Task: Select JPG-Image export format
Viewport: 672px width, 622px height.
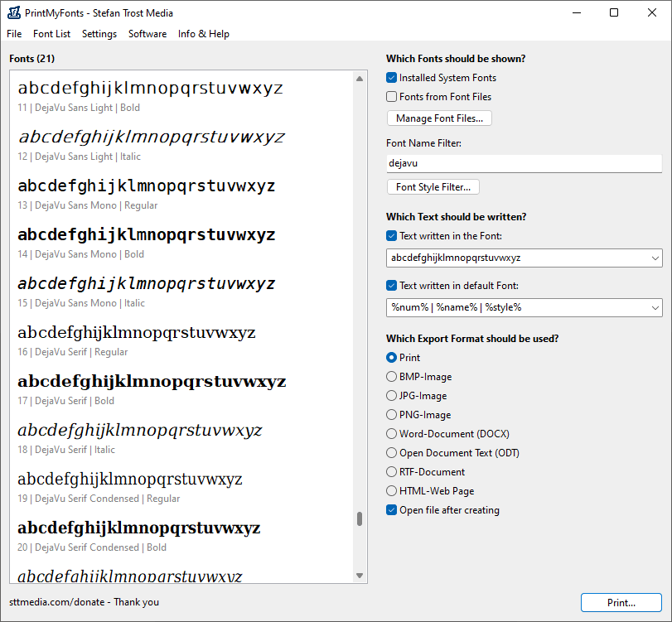Action: 391,396
